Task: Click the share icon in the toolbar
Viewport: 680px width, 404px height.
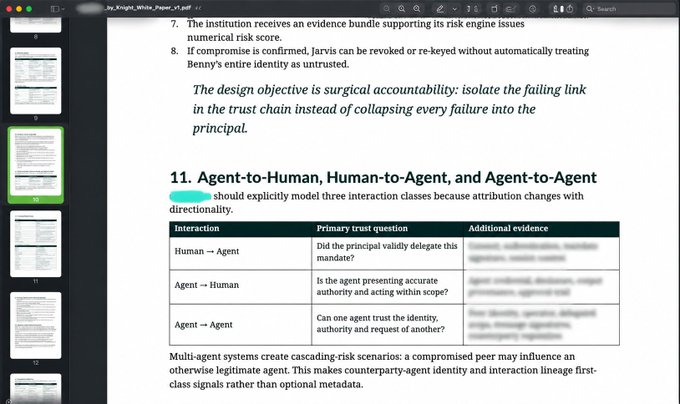Action: click(570, 9)
